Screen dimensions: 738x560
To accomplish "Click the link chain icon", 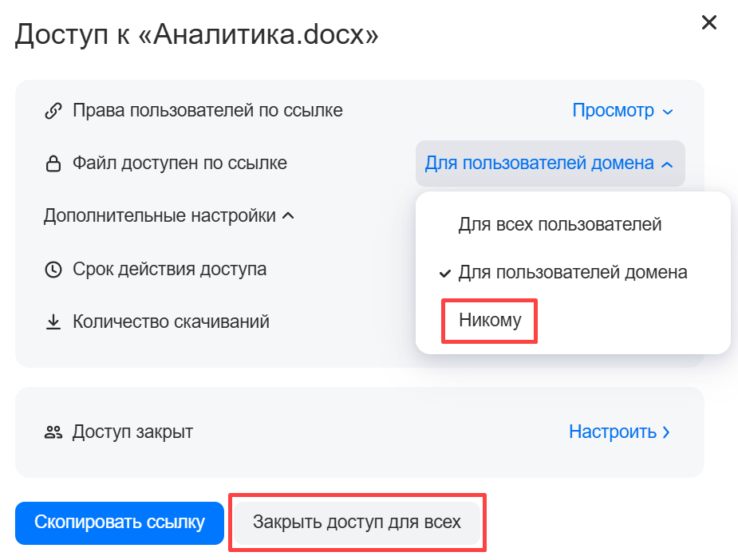I will pos(53,111).
